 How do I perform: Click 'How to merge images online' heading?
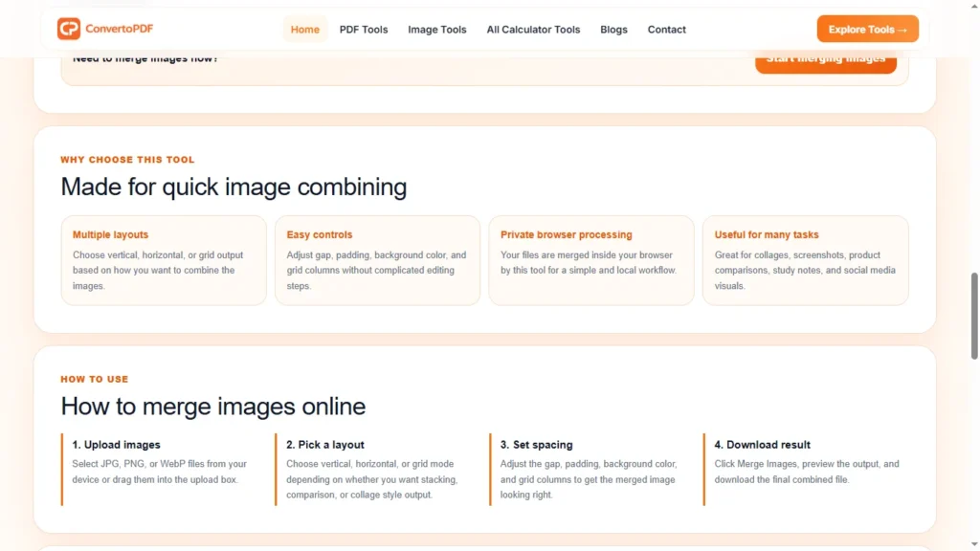coord(213,407)
